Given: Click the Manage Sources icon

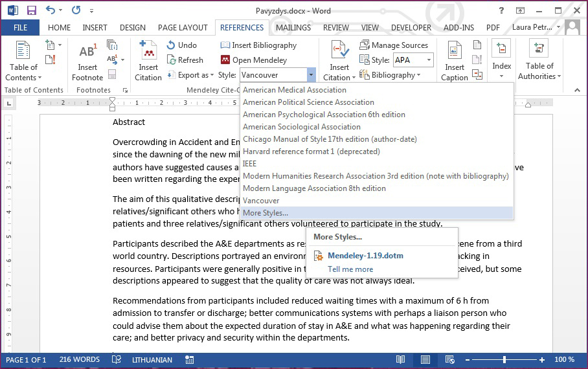Looking at the screenshot, I should coord(364,45).
